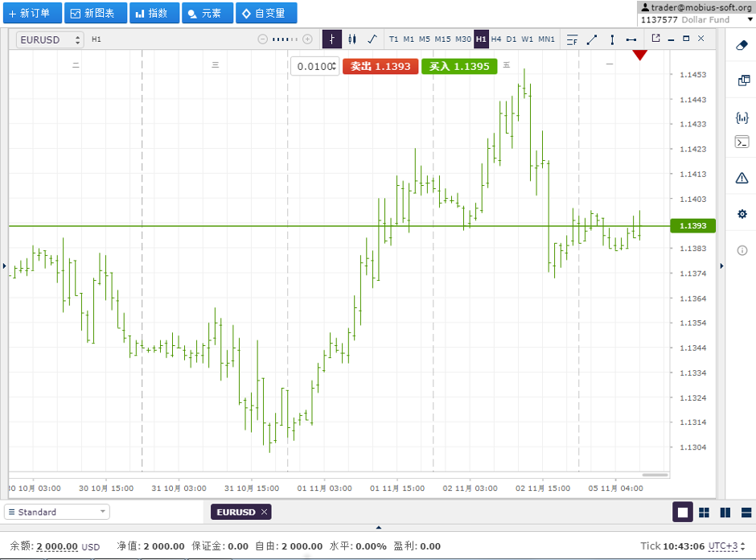The height and width of the screenshot is (560, 756).
Task: Open the Standard template dropdown
Action: (x=57, y=512)
